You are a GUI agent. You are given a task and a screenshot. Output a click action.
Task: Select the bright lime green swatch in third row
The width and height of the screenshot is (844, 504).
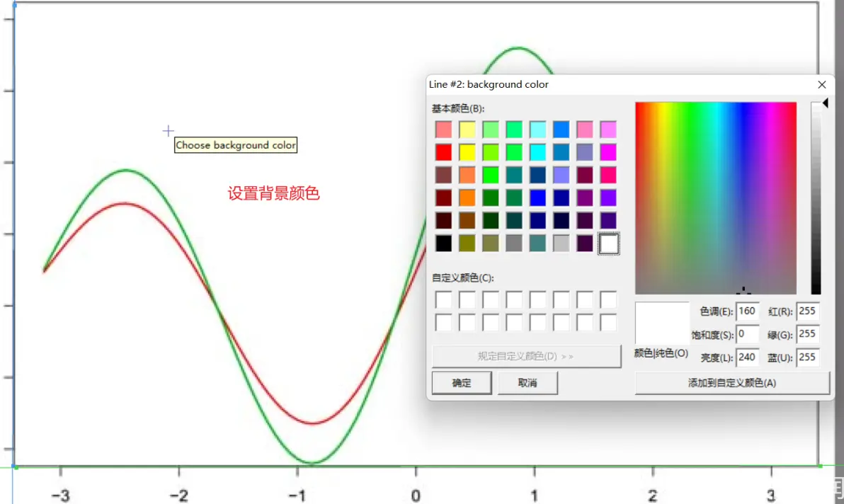(491, 175)
